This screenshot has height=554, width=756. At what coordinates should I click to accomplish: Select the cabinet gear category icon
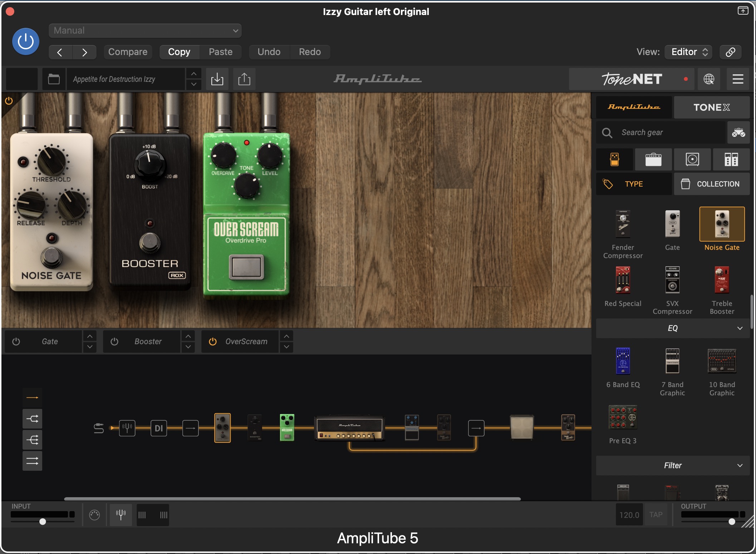point(692,159)
